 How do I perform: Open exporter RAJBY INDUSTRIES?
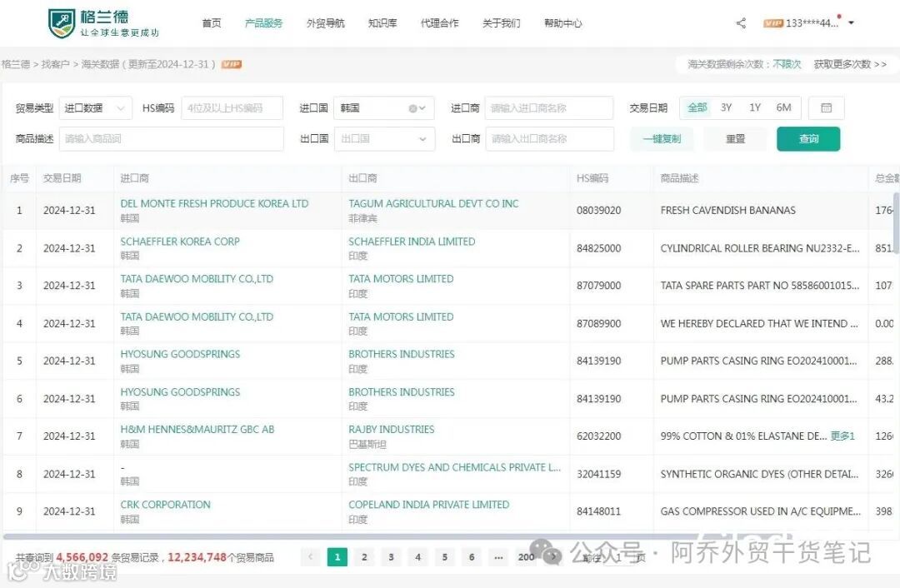(x=391, y=429)
